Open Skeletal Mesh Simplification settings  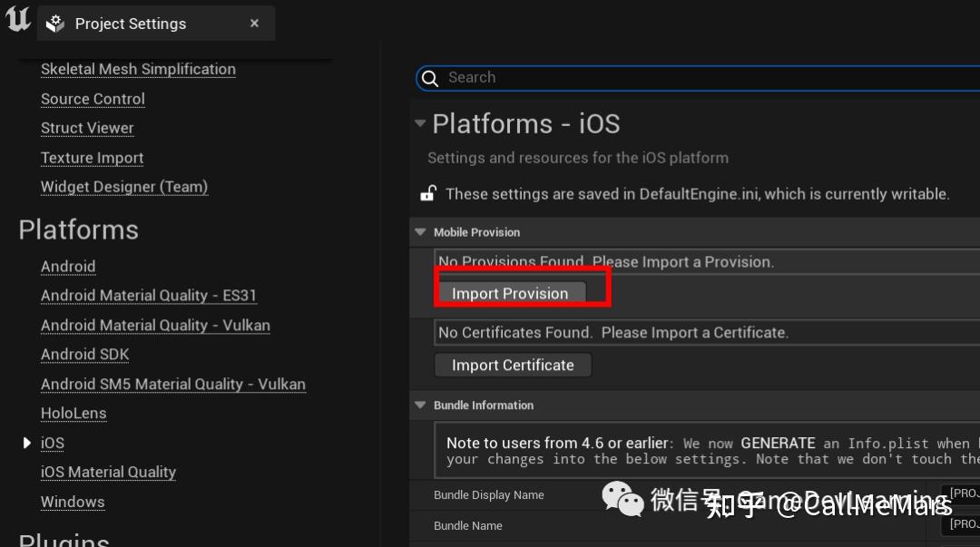[x=138, y=69]
